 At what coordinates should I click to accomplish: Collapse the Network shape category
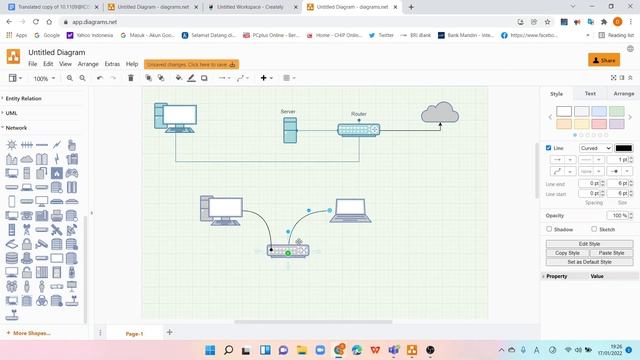(16, 128)
